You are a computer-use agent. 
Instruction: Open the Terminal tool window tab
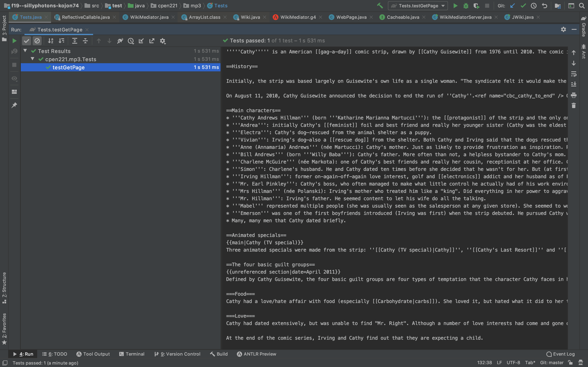[x=132, y=354]
